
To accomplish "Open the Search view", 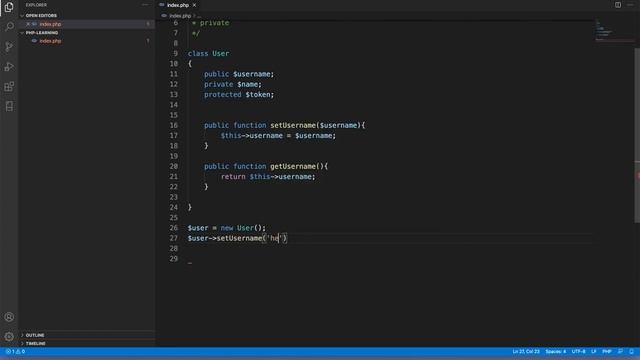I will (9, 27).
